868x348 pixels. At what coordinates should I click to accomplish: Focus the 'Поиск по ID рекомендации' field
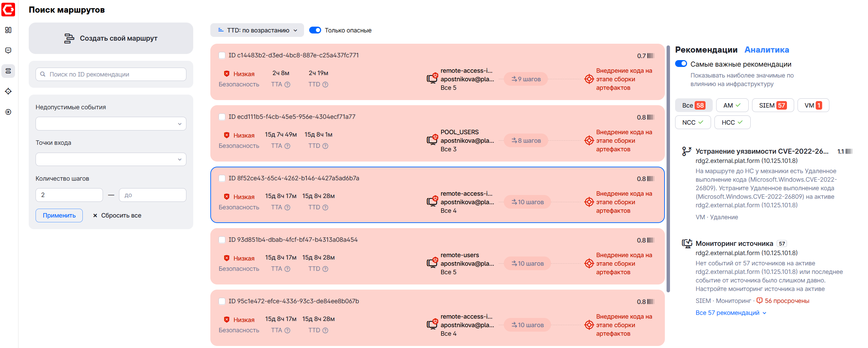[x=111, y=74]
